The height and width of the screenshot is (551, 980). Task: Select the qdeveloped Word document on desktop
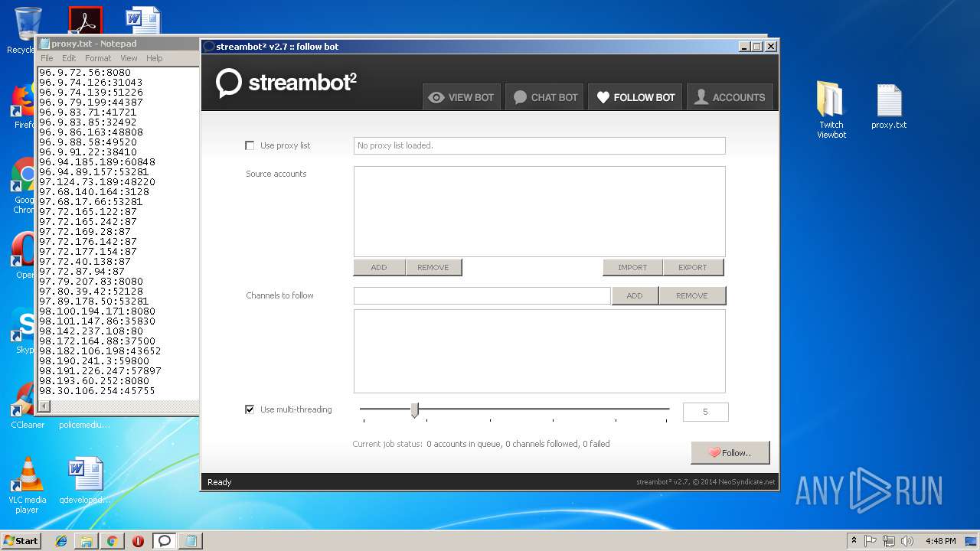point(85,481)
